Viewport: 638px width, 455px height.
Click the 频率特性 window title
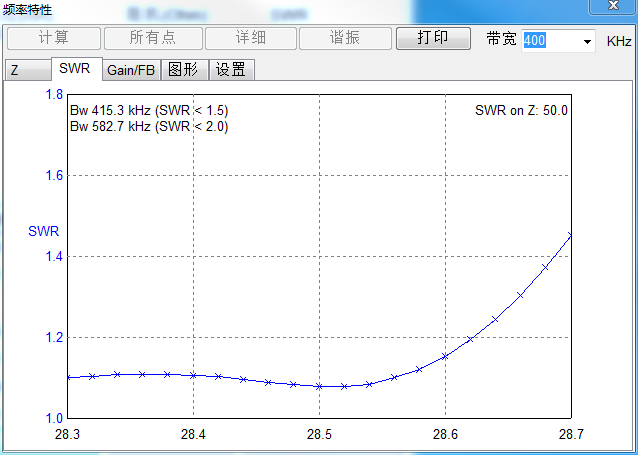click(28, 9)
